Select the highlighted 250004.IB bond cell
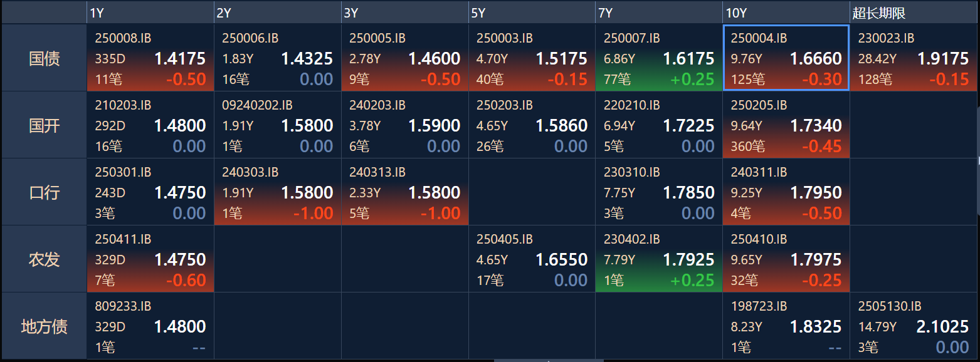The height and width of the screenshot is (362, 980). click(786, 58)
